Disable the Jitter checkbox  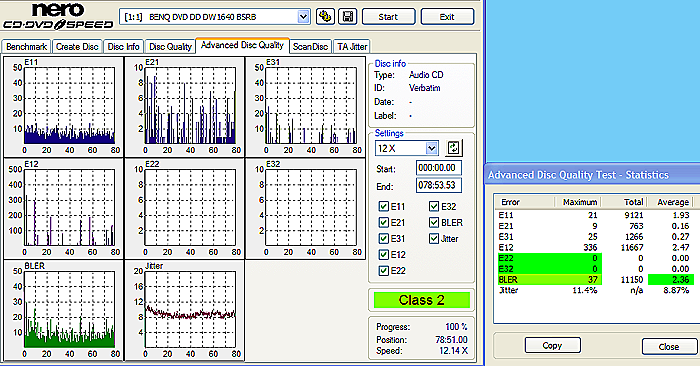coord(433,238)
